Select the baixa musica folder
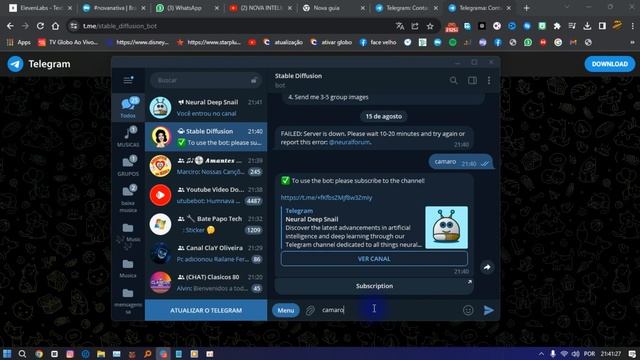 128,199
